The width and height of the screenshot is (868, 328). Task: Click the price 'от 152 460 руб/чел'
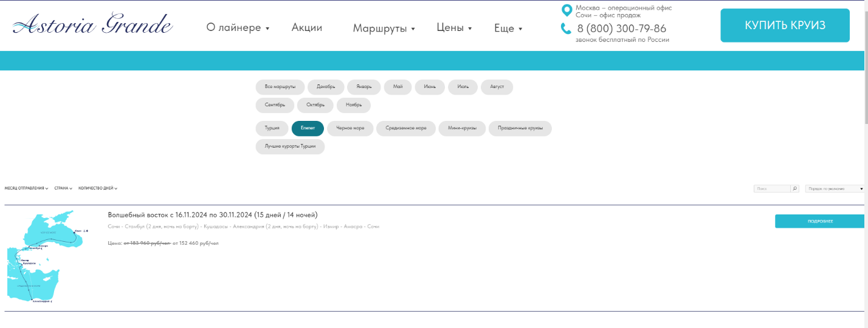[x=195, y=243]
